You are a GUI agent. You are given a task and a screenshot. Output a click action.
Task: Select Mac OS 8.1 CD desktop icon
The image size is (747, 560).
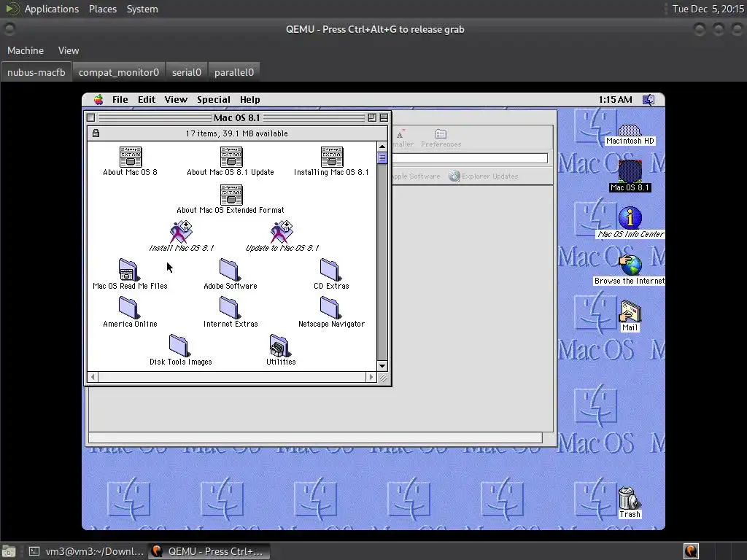pos(630,171)
